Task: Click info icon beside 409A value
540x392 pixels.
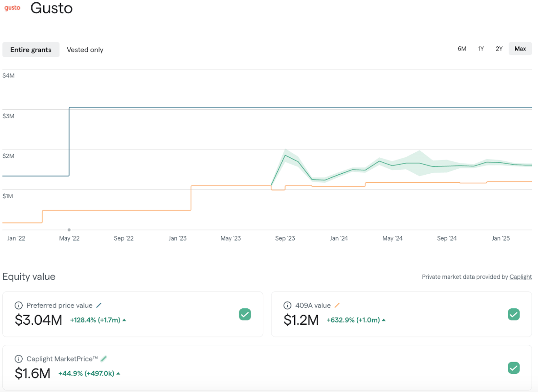Action: point(287,306)
